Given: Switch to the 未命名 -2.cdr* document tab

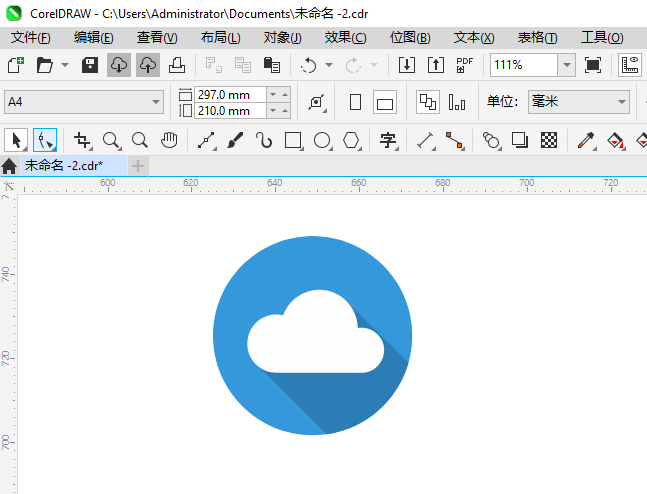Looking at the screenshot, I should tap(74, 166).
